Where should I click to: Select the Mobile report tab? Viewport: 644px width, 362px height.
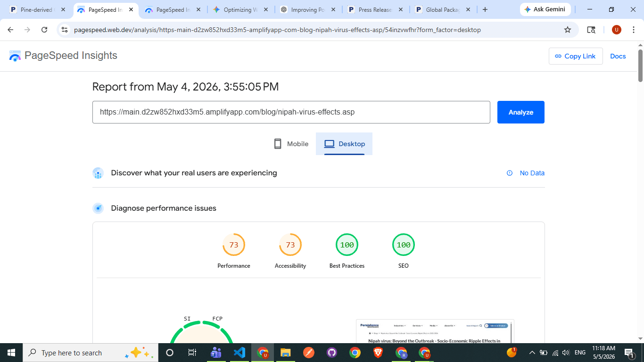click(291, 144)
